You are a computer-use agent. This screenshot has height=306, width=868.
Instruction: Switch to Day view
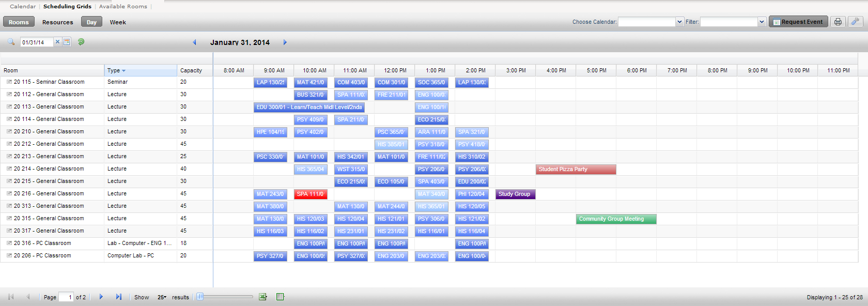click(x=91, y=22)
